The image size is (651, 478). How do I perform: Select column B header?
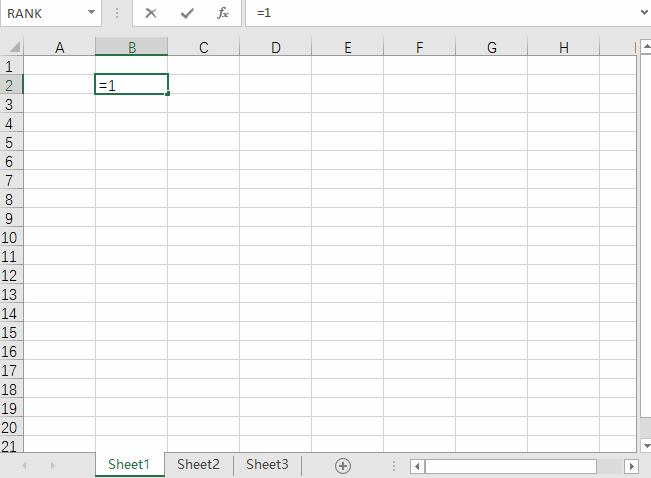click(132, 47)
